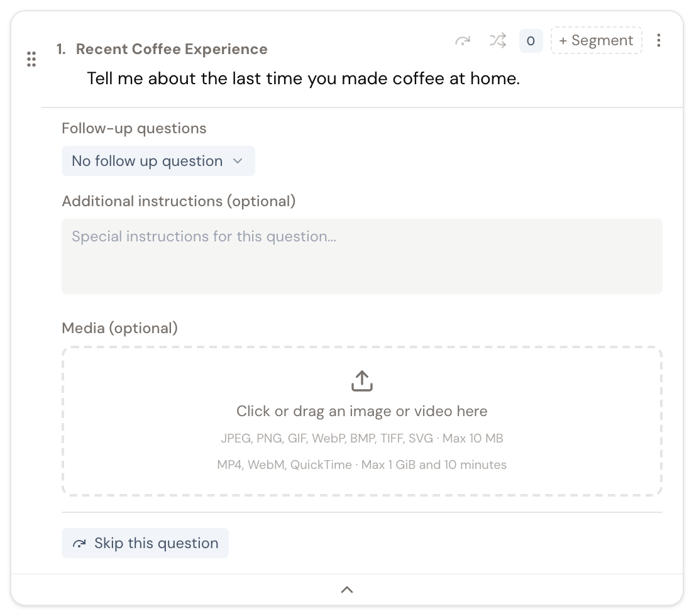Click the question text about coffee at home
The height and width of the screenshot is (616, 694).
pos(303,79)
